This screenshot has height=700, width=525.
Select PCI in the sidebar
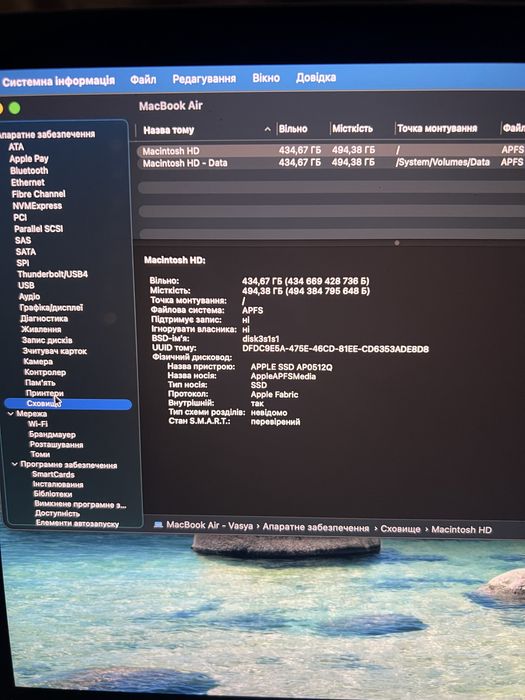pos(20,217)
